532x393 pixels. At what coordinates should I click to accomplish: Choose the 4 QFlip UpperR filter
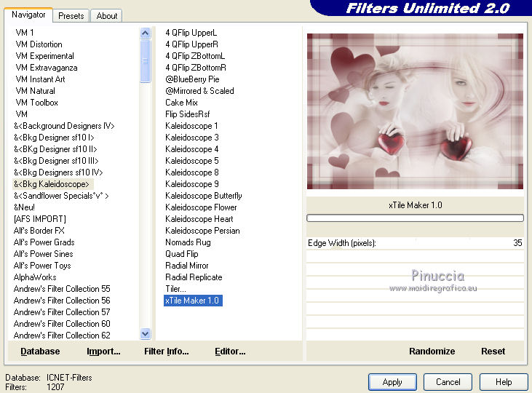click(x=191, y=44)
